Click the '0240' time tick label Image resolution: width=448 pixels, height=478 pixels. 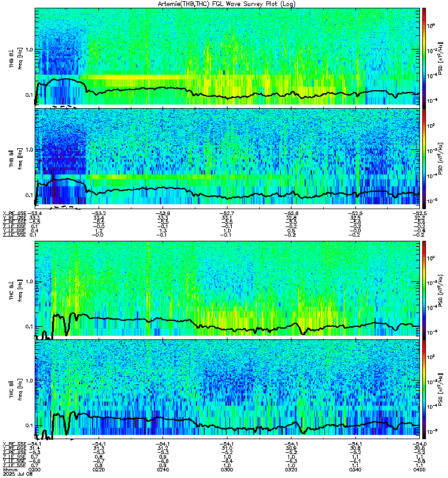click(162, 470)
